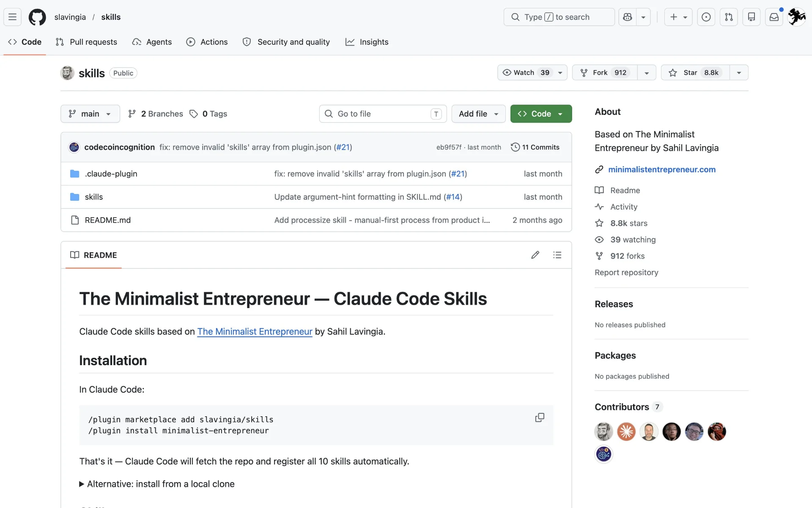Open the Add file dropdown
The image size is (812, 508).
(478, 114)
